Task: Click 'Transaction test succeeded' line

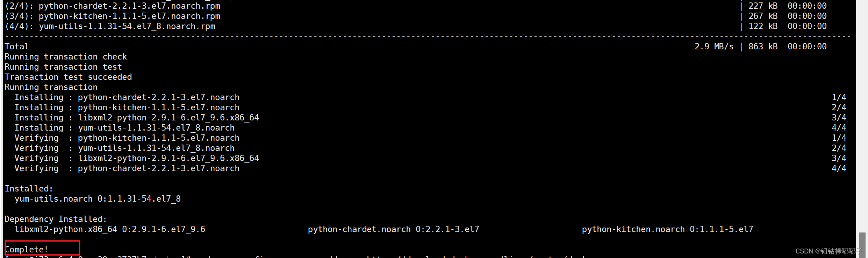Action: click(x=68, y=77)
